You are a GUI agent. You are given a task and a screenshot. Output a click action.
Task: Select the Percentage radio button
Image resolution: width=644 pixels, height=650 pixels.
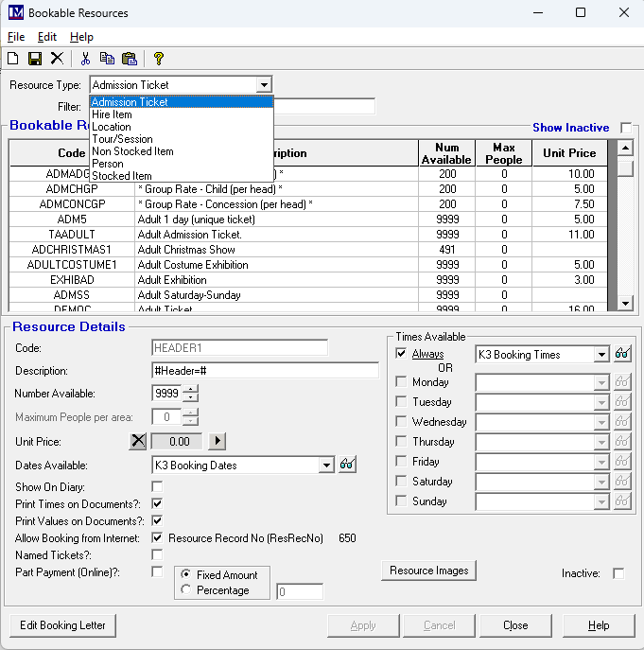pyautogui.click(x=186, y=589)
